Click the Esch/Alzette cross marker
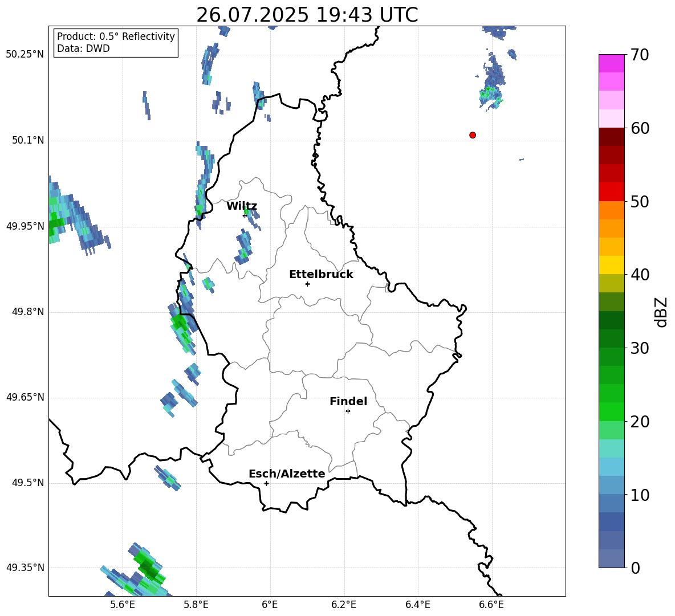 click(266, 483)
